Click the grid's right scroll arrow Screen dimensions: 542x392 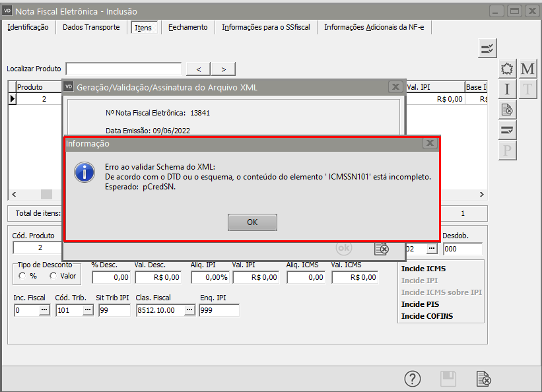(481, 194)
